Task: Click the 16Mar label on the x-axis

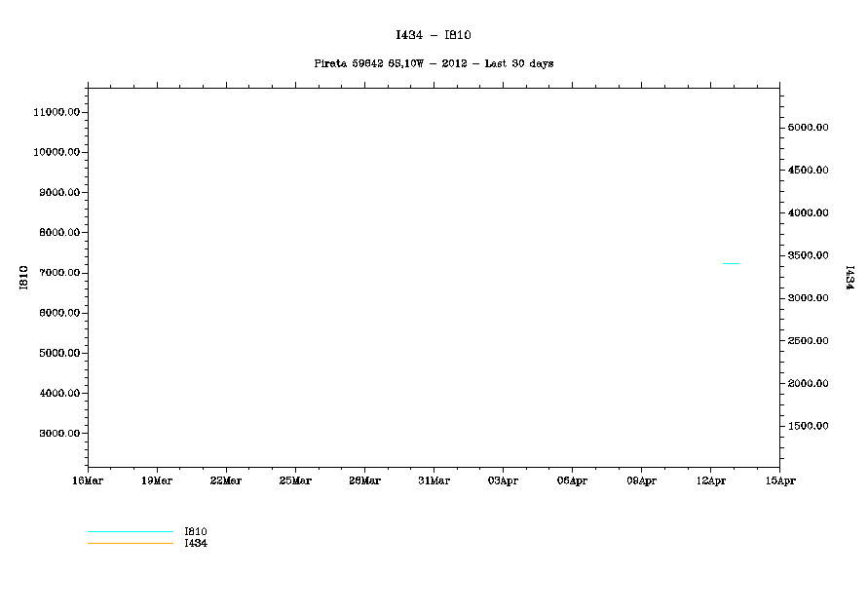Action: click(x=88, y=480)
